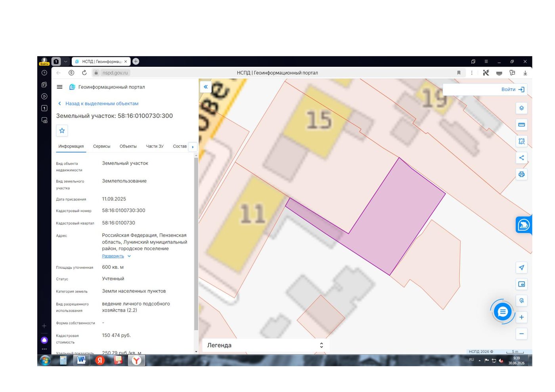The height and width of the screenshot is (392, 555).
Task: Open the area selection search tool
Action: point(521,141)
